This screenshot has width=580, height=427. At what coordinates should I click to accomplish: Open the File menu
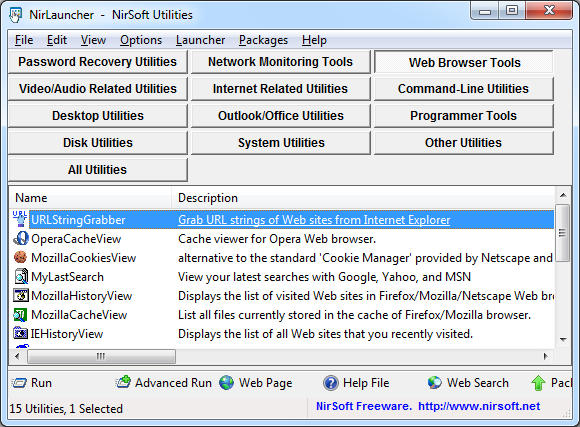click(24, 40)
